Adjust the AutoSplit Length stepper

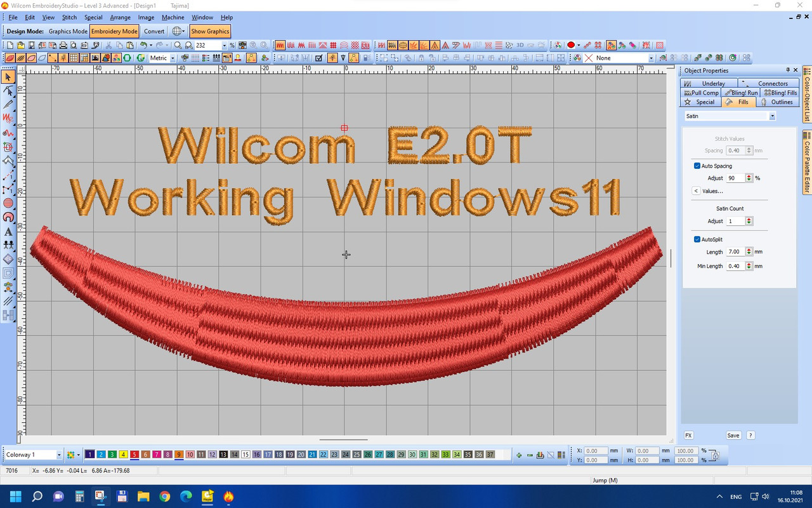tap(749, 252)
